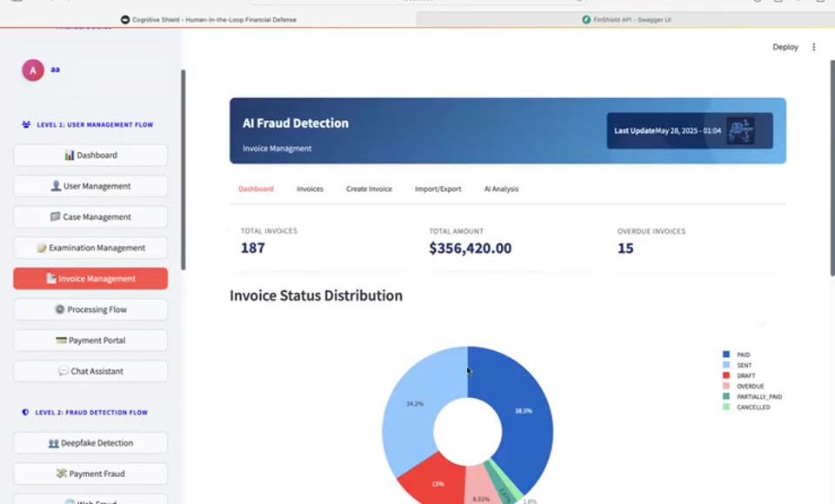Viewport: 835px width, 504px height.
Task: Toggle the PAID legend swatch in the chart
Action: coord(725,355)
